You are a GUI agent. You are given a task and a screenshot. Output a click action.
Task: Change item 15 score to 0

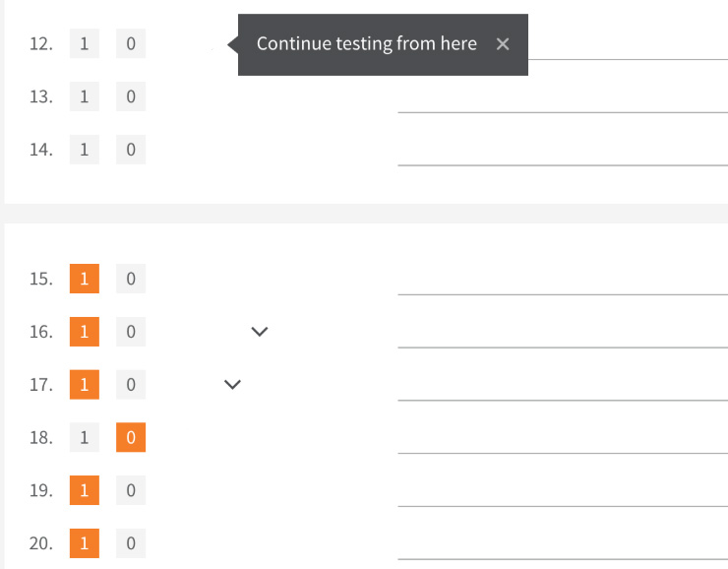click(x=131, y=279)
